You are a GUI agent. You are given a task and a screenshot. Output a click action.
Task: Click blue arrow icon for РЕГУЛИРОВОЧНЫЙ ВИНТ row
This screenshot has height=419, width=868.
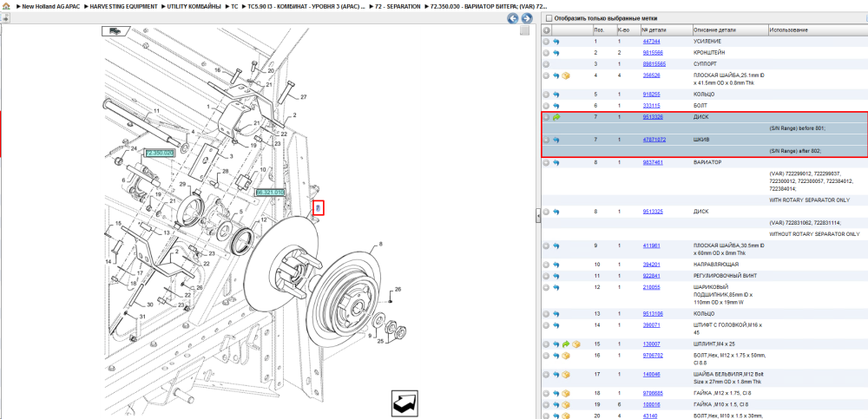556,276
